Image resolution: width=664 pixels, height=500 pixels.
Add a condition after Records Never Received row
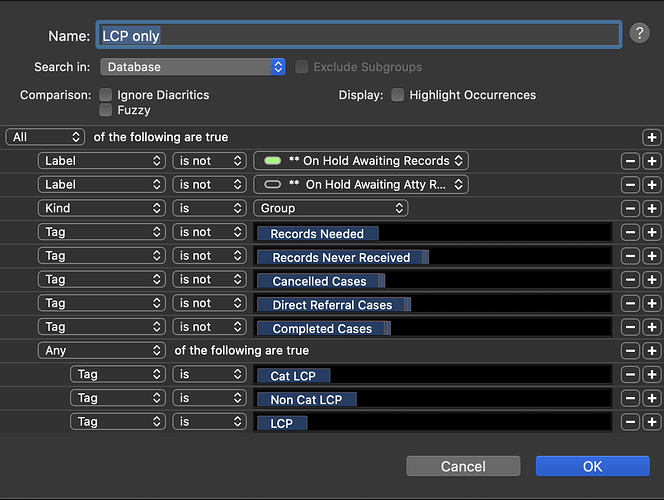[652, 256]
